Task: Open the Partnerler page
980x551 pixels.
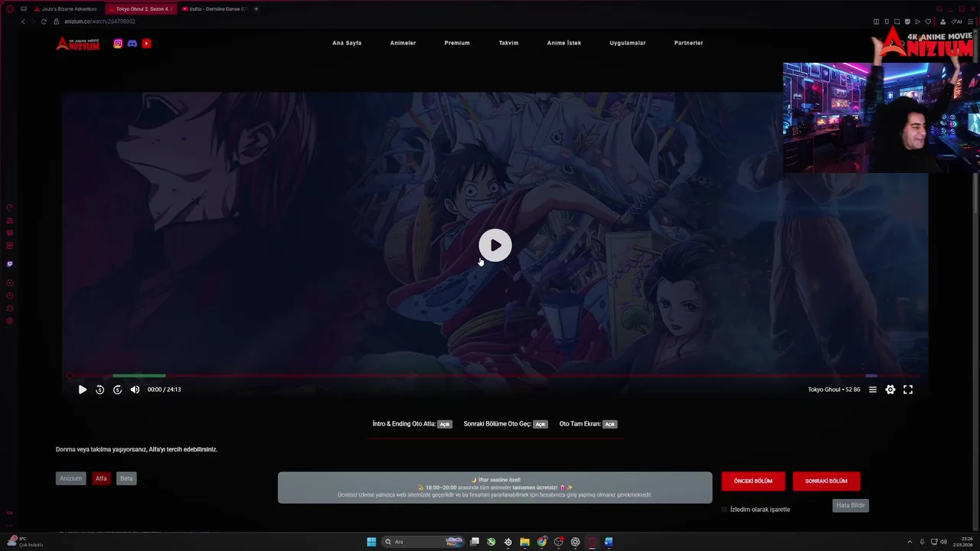Action: [x=688, y=43]
